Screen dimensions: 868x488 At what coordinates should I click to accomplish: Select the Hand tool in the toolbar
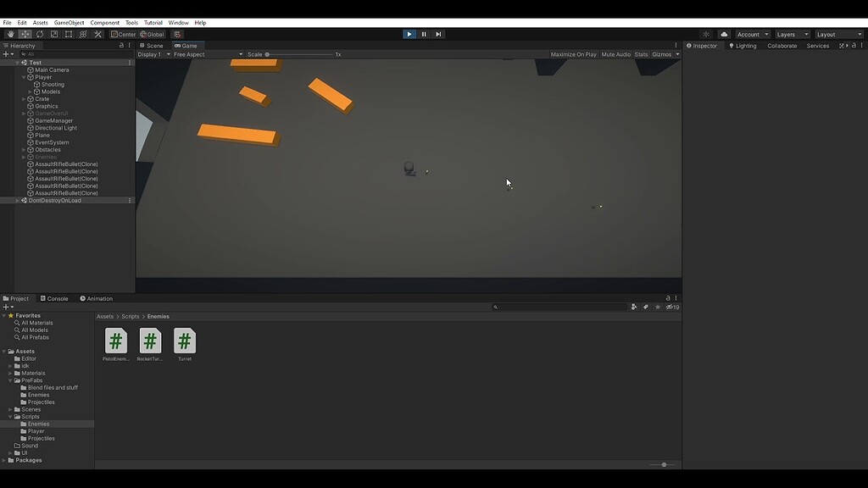click(x=11, y=34)
